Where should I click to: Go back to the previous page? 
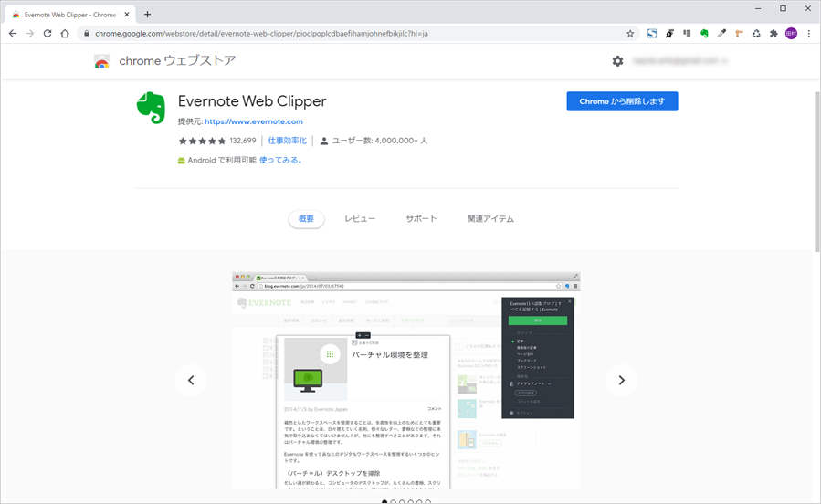pyautogui.click(x=13, y=34)
